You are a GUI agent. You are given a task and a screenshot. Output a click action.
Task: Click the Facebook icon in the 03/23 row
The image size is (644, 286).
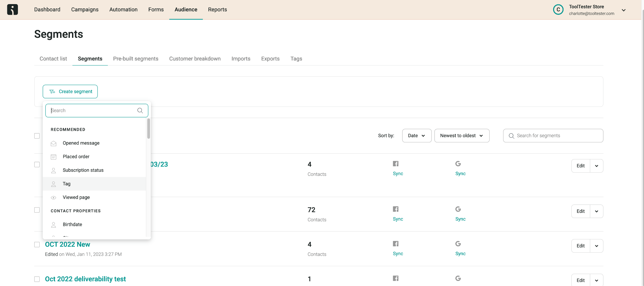click(396, 163)
